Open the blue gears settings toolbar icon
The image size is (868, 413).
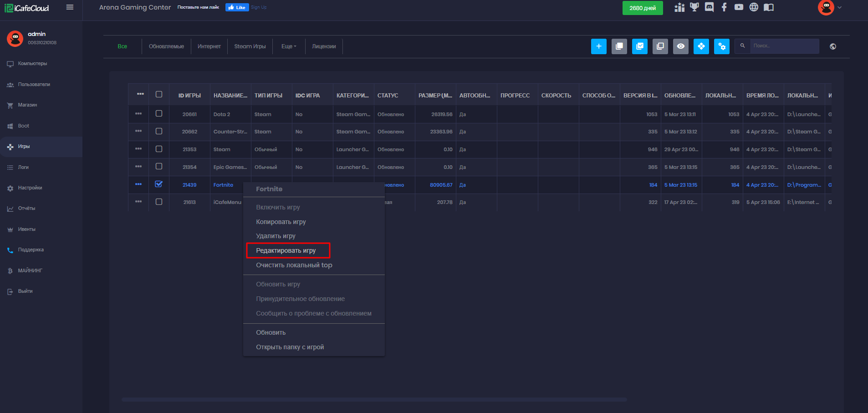click(x=721, y=46)
